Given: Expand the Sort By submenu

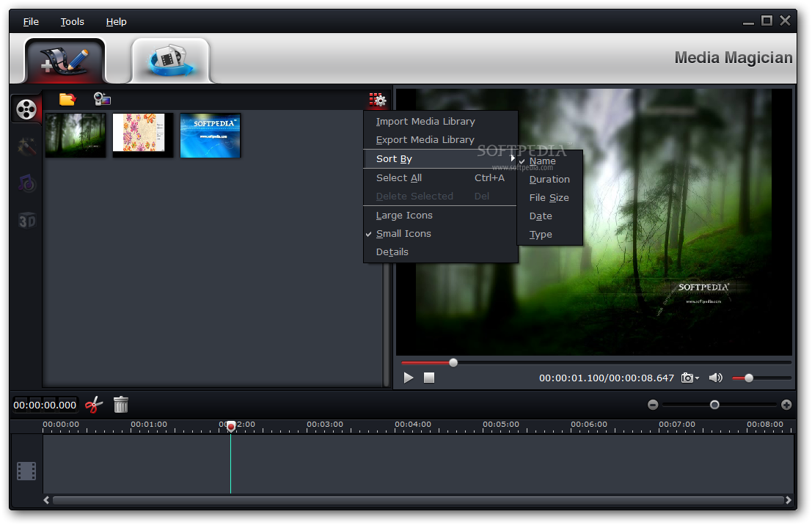Looking at the screenshot, I should 440,159.
